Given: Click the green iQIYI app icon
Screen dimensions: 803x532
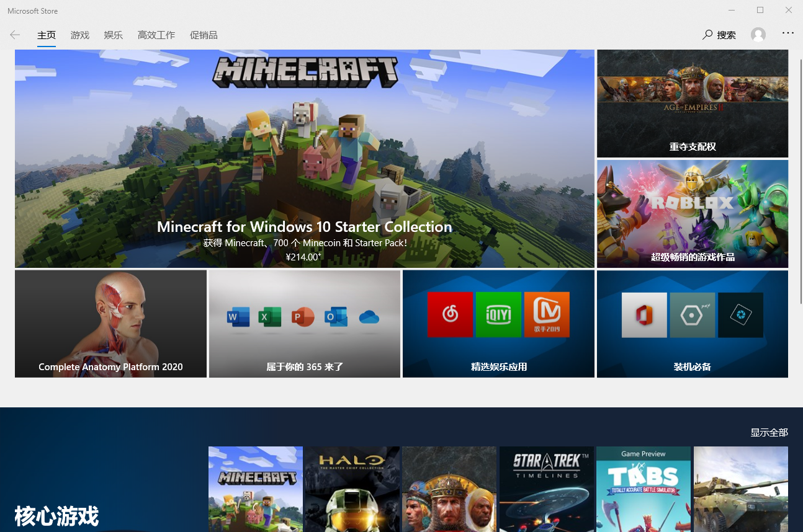Looking at the screenshot, I should 498,314.
